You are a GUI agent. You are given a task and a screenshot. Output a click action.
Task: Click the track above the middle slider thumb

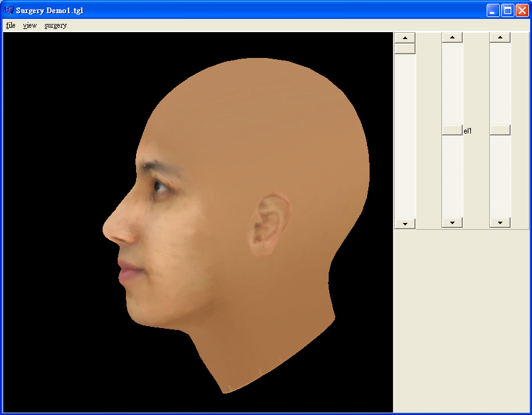452,82
